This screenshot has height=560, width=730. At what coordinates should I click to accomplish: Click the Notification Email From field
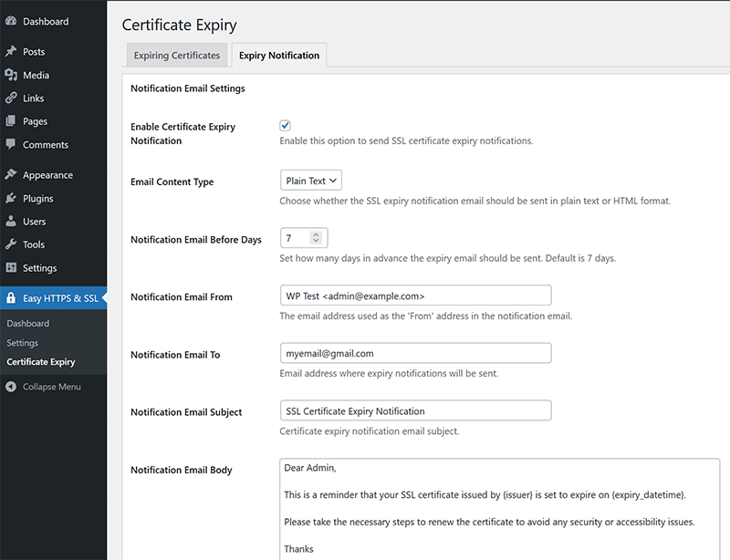tap(415, 296)
